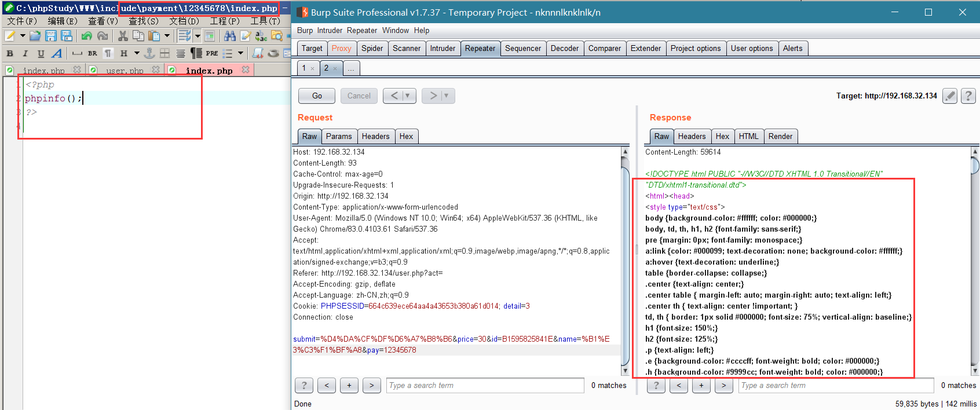Screen dimensions: 980x410
Task: Copy selection with the two-pages icon
Action: click(x=138, y=36)
